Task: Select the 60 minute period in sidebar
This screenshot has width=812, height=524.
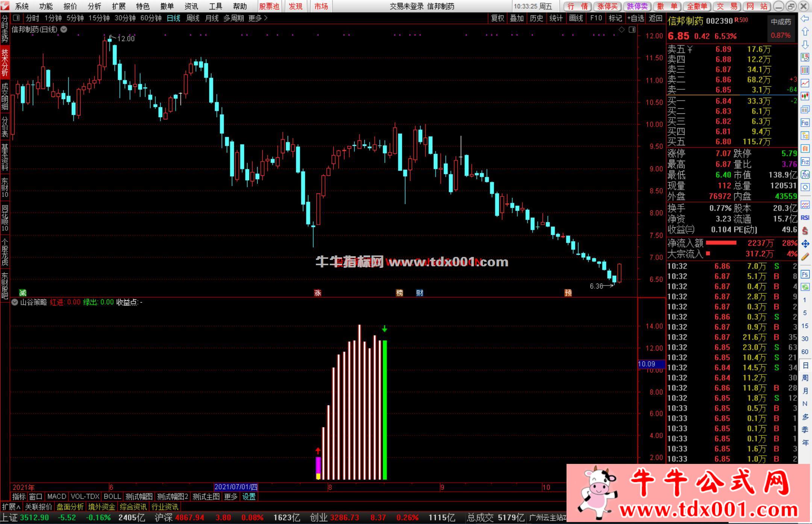Action: tap(805, 352)
